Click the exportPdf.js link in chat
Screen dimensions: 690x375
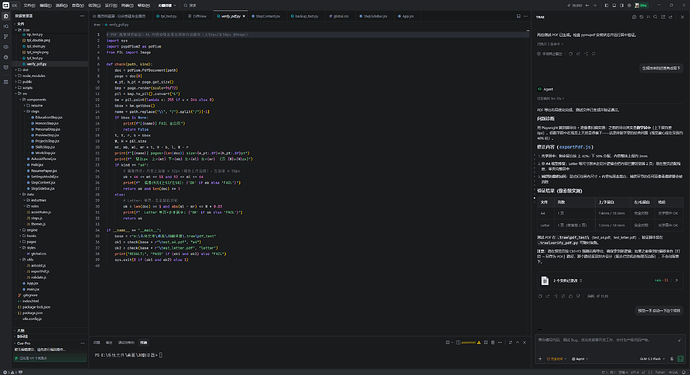point(575,147)
